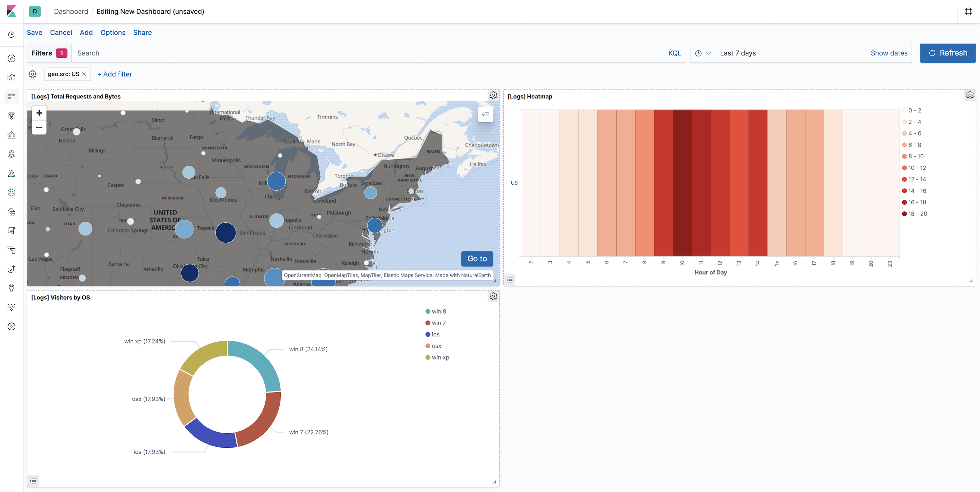Open the Visualize app icon
The width and height of the screenshot is (980, 492).
[11, 77]
